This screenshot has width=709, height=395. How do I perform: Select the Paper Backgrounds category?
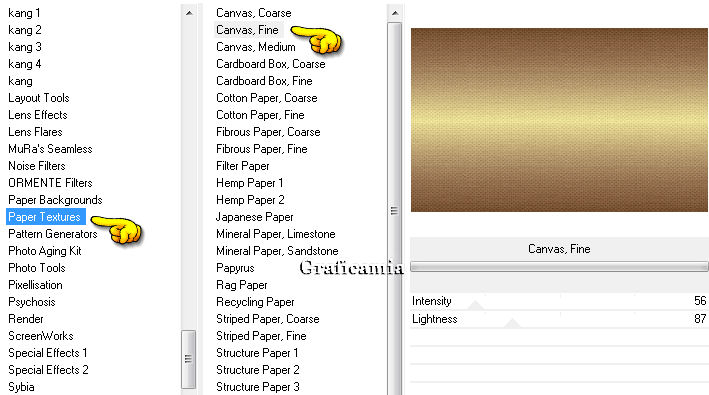[55, 200]
